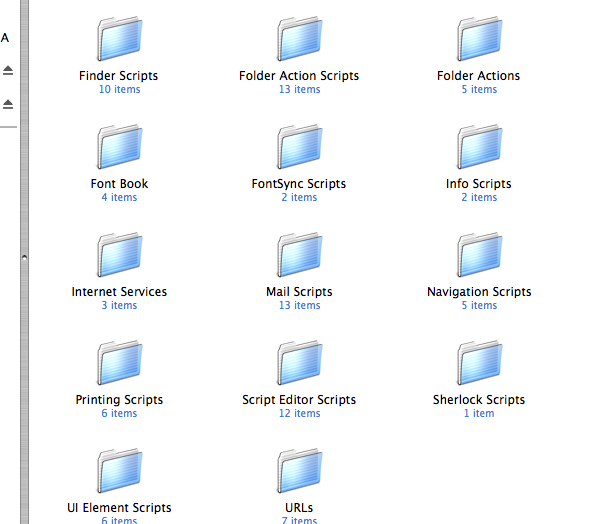Click '1 item' under Sherlock Scripts
This screenshot has height=524, width=592.
point(479,413)
